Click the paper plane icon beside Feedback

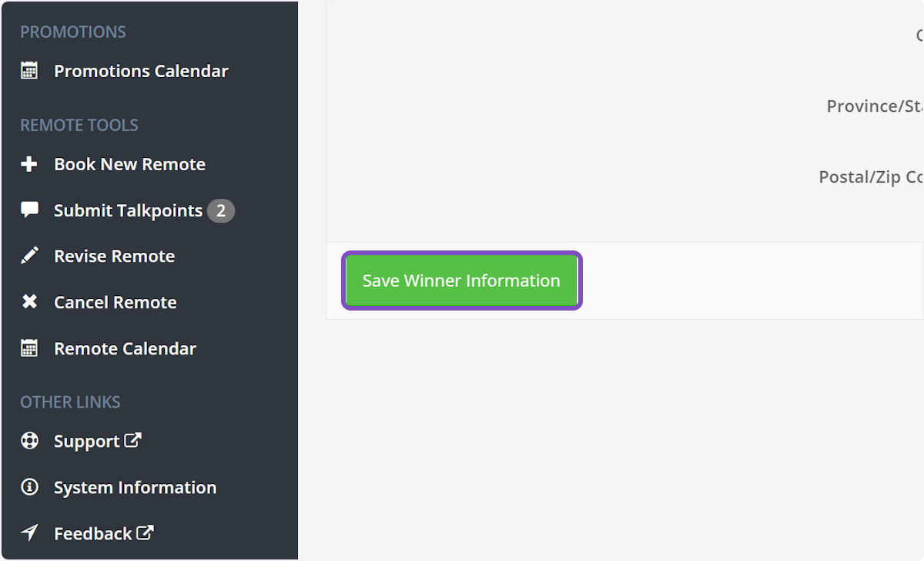pyautogui.click(x=28, y=533)
